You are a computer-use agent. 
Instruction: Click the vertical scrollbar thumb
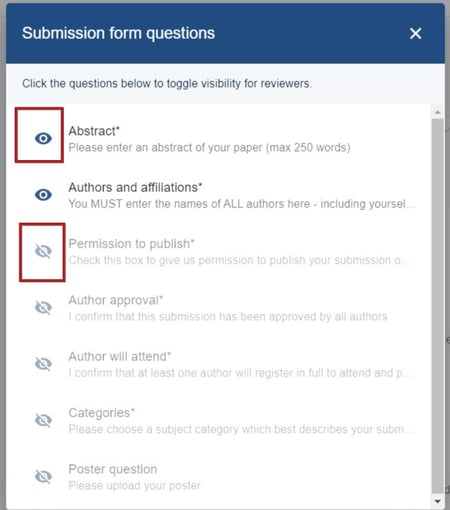[437, 307]
